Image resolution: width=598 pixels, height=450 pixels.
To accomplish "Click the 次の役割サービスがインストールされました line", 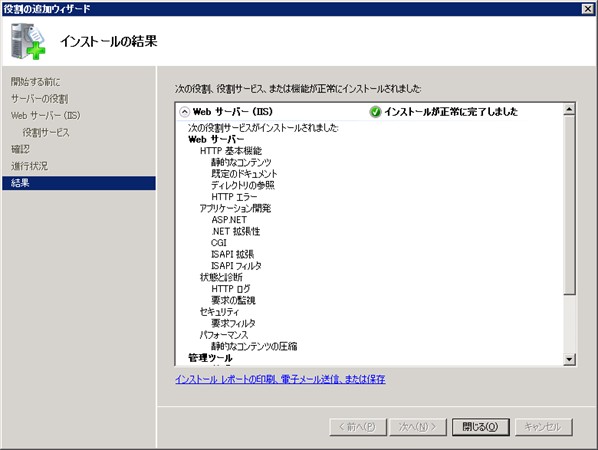I will [263, 127].
